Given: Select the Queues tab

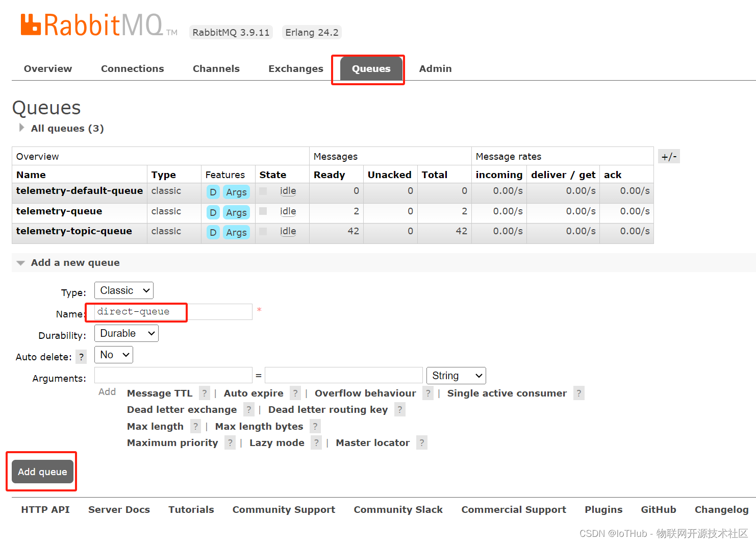Looking at the screenshot, I should (x=371, y=68).
